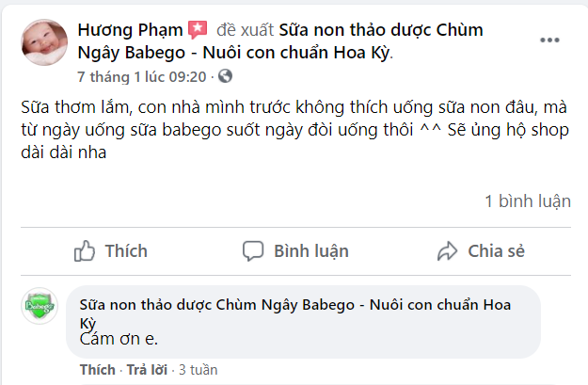Image resolution: width=588 pixels, height=385 pixels.
Task: Click the Bình luận speech bubble icon
Action: [x=252, y=251]
